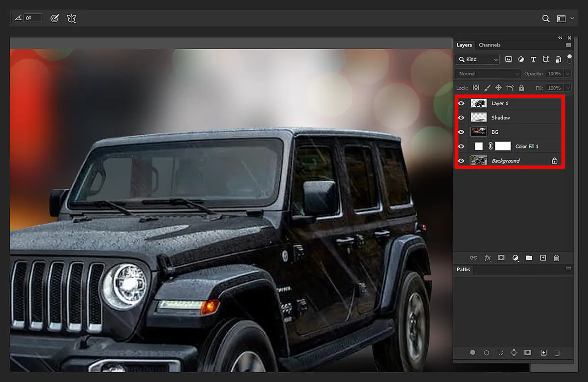Image resolution: width=588 pixels, height=382 pixels.
Task: Click the Background layer lock icon
Action: pos(555,160)
